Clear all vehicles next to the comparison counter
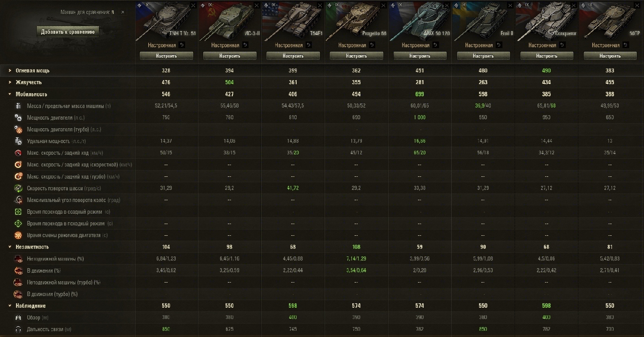Screen dimensions: 644x337 coord(123,12)
